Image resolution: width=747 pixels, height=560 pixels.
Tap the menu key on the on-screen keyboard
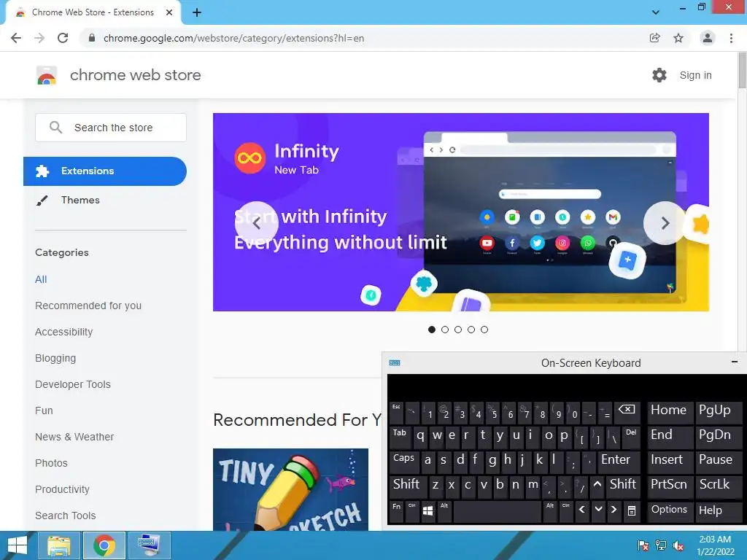(631, 511)
